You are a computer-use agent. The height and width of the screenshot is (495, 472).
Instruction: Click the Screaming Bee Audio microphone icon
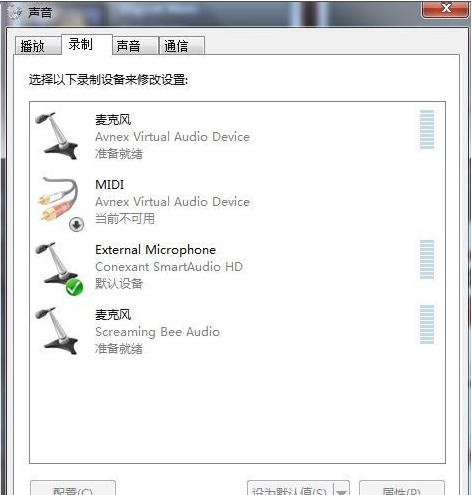pyautogui.click(x=57, y=331)
